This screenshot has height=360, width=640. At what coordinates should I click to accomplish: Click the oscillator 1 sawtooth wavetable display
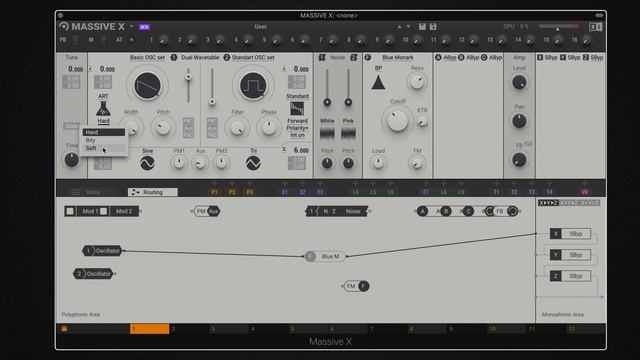(x=147, y=86)
